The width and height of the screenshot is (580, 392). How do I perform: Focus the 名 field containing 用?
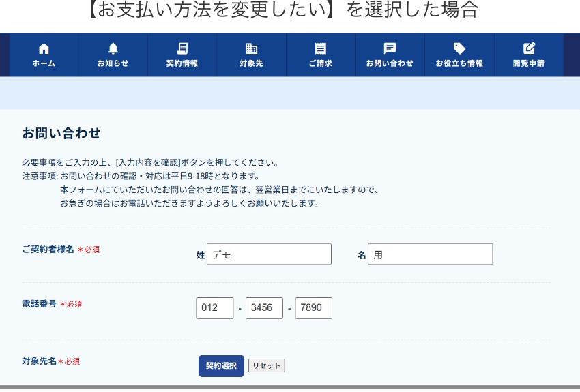(430, 254)
